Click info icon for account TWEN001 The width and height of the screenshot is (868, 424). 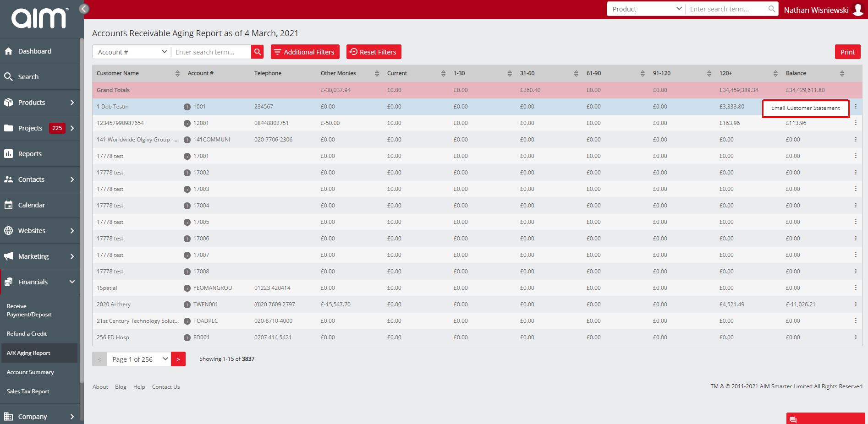pos(187,304)
